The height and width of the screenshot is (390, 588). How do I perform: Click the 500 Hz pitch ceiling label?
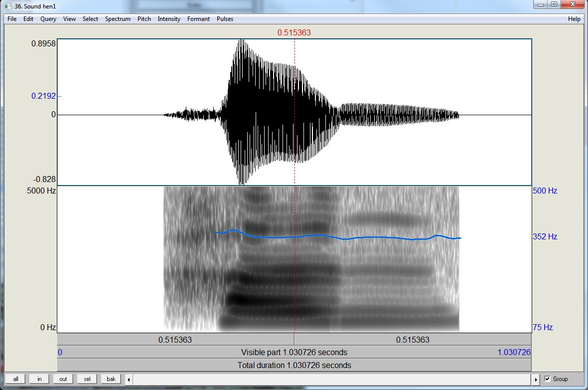[545, 191]
